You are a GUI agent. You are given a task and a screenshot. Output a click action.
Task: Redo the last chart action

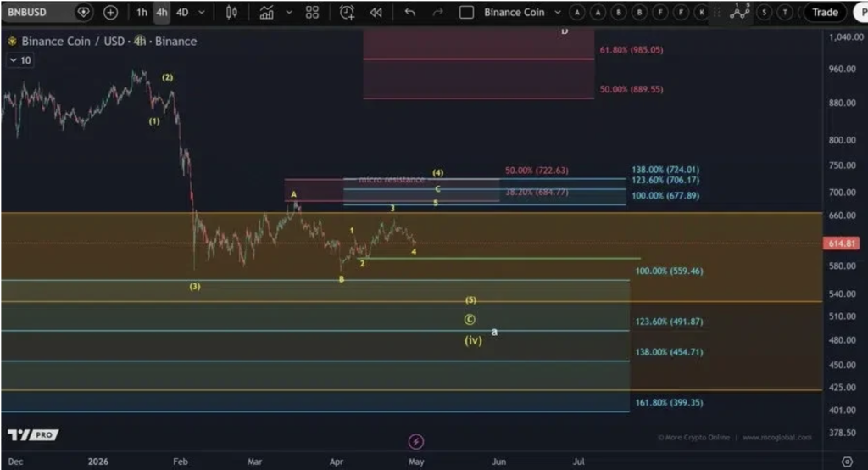(438, 12)
